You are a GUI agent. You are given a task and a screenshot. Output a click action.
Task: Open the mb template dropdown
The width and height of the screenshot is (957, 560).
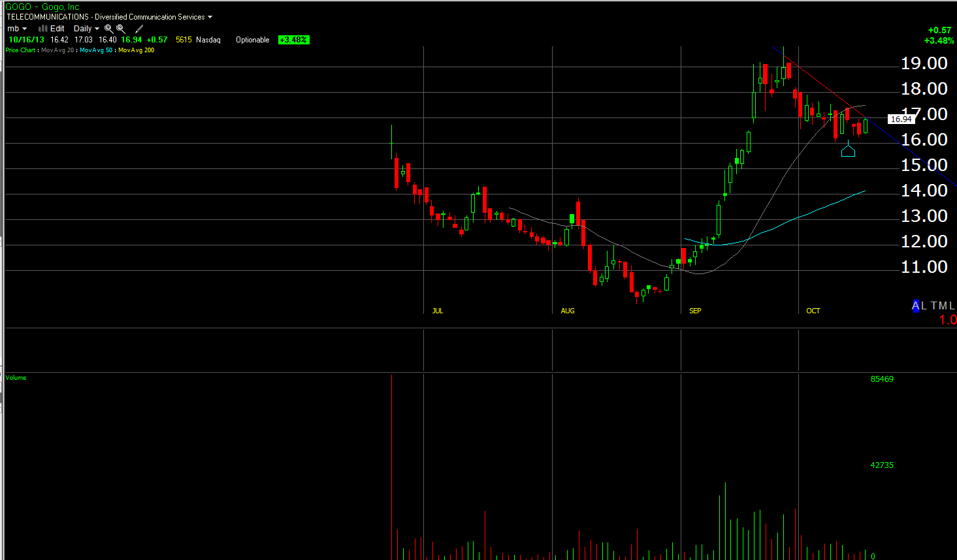click(17, 29)
